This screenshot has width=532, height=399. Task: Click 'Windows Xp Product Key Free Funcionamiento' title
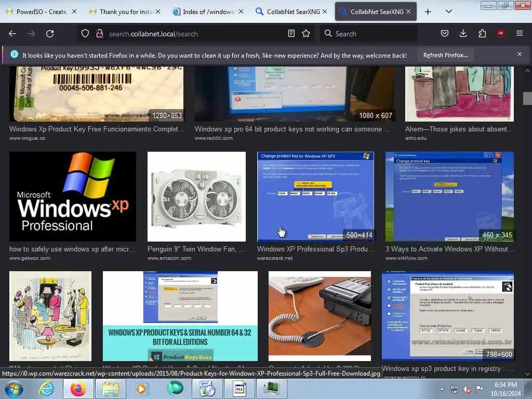pos(97,129)
